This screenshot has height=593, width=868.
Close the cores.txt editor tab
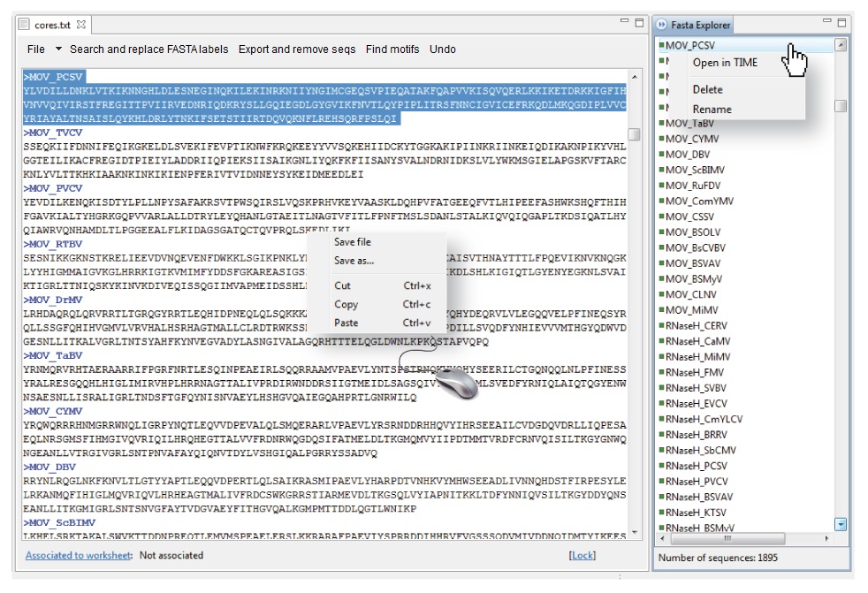click(x=81, y=25)
